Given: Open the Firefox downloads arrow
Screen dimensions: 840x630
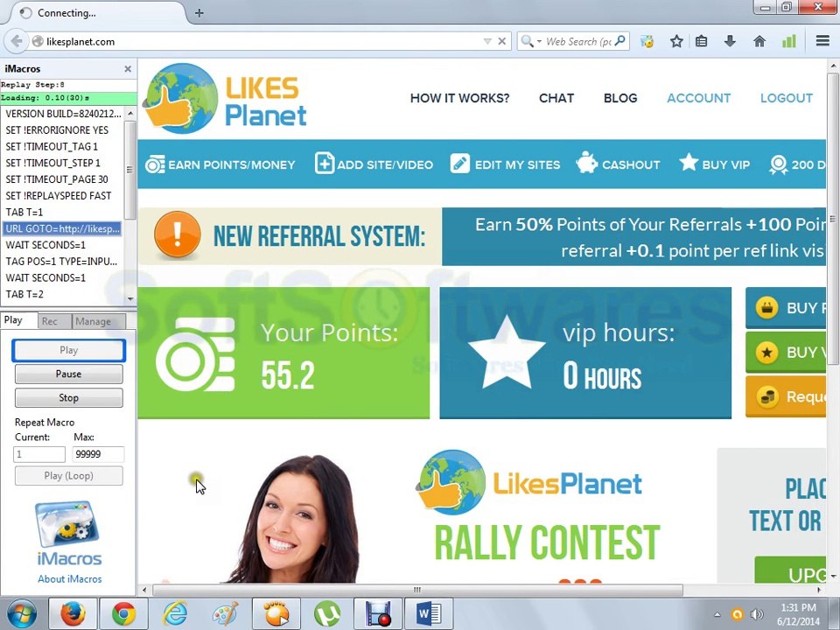Looking at the screenshot, I should [730, 41].
